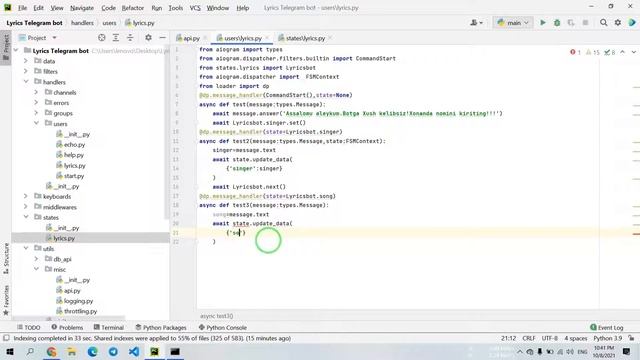Viewport: 640px width, 360px height.
Task: Open the Problems tool window
Action: (67, 327)
